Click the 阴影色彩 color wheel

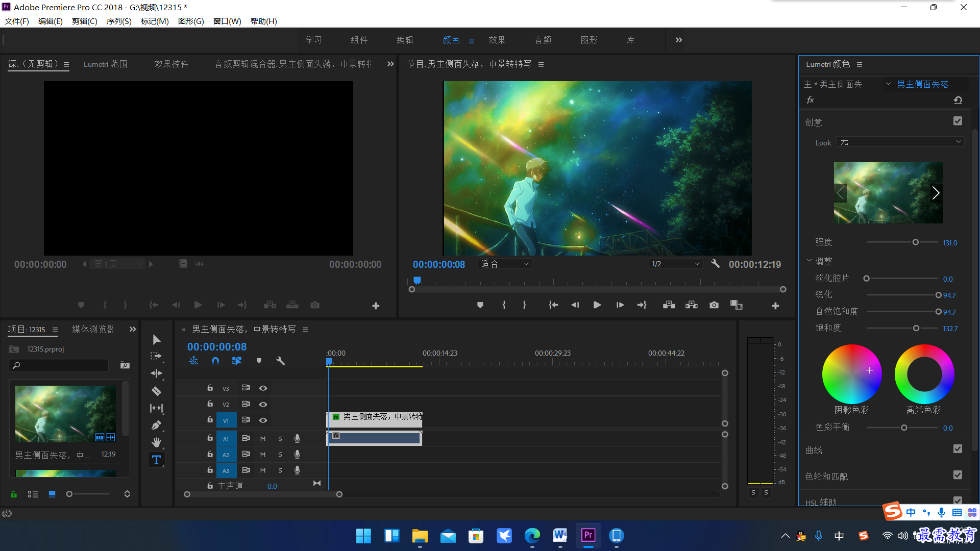[x=851, y=374]
